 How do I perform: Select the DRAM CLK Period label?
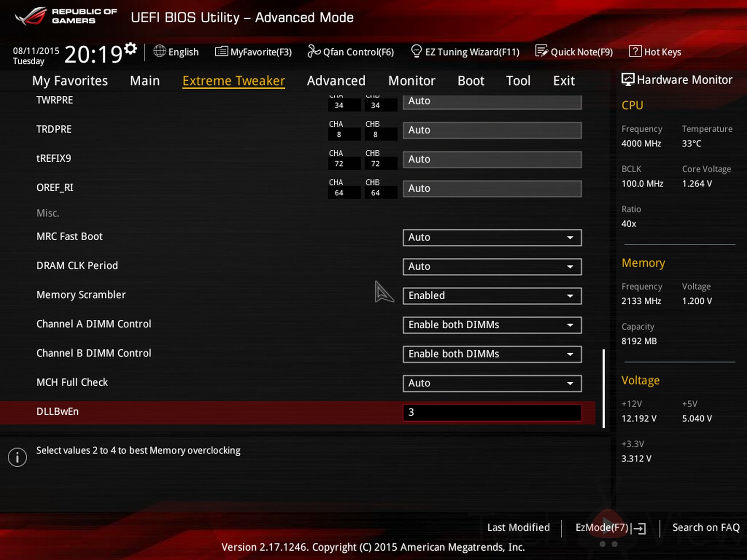(77, 265)
